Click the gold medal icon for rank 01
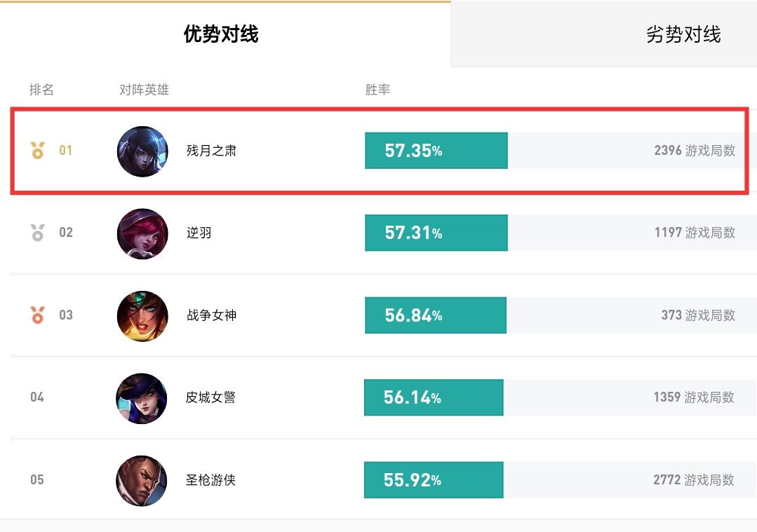This screenshot has width=757, height=532. click(37, 151)
